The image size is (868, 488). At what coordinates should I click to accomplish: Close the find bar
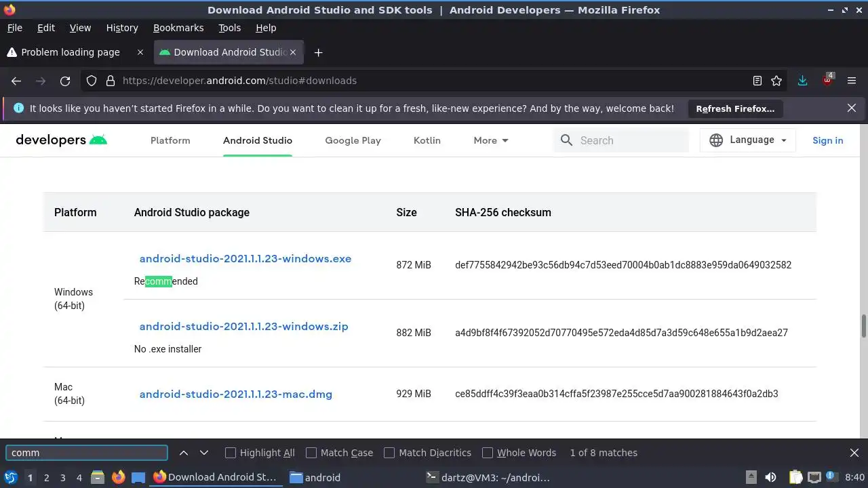(854, 453)
